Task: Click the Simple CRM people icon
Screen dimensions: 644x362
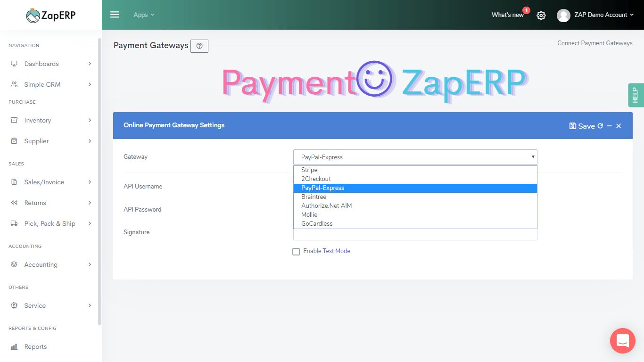Action: pos(14,84)
